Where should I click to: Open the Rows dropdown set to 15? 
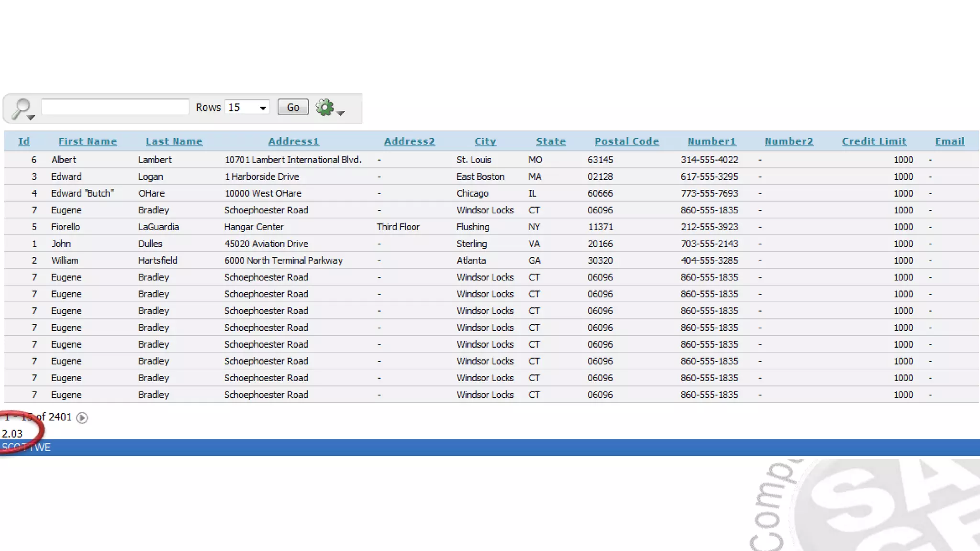[247, 107]
